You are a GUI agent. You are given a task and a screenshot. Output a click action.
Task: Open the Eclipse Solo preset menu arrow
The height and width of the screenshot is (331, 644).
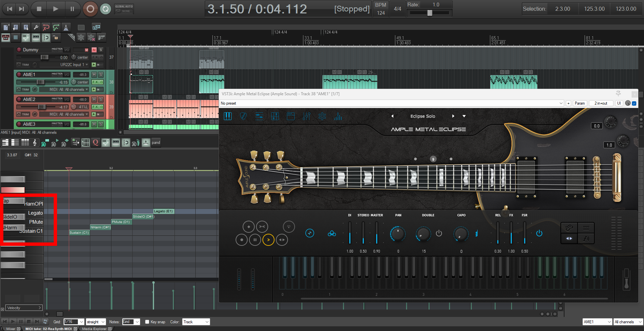click(464, 116)
